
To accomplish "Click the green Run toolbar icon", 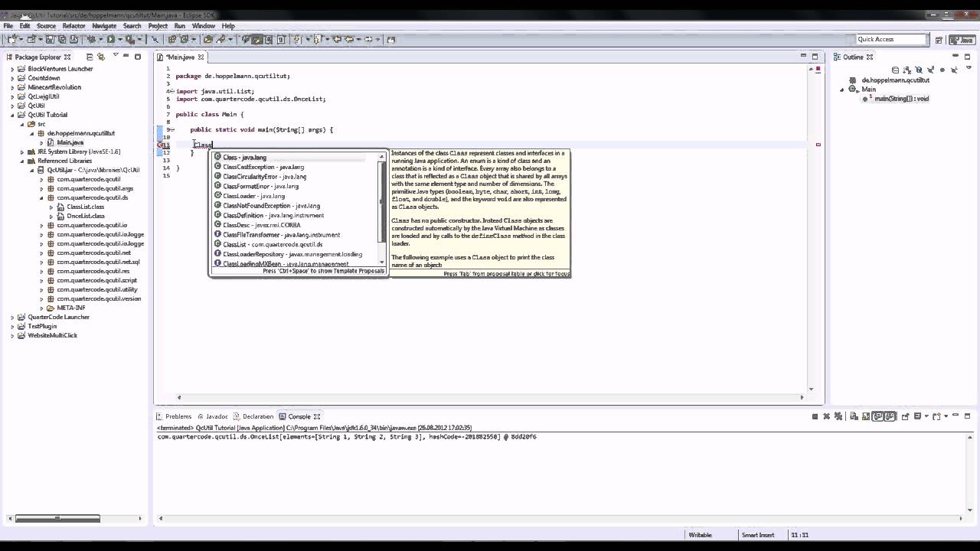I will (x=111, y=38).
